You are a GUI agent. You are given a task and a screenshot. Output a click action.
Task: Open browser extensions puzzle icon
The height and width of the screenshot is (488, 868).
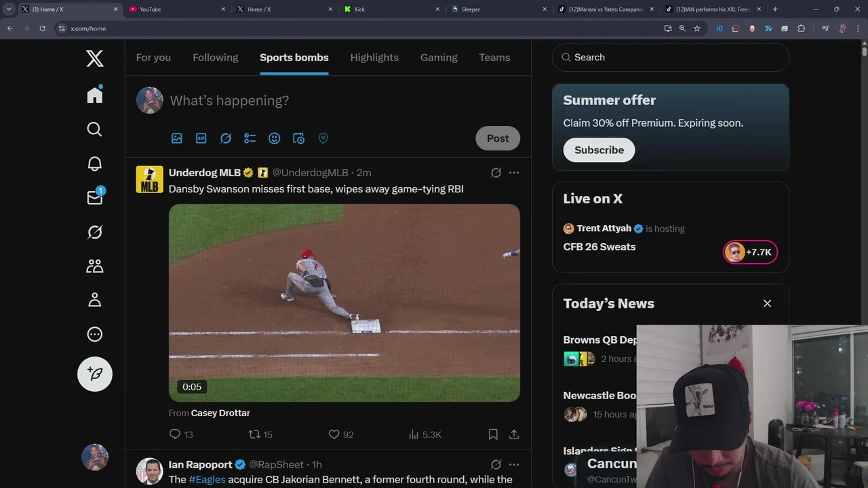[x=802, y=28]
